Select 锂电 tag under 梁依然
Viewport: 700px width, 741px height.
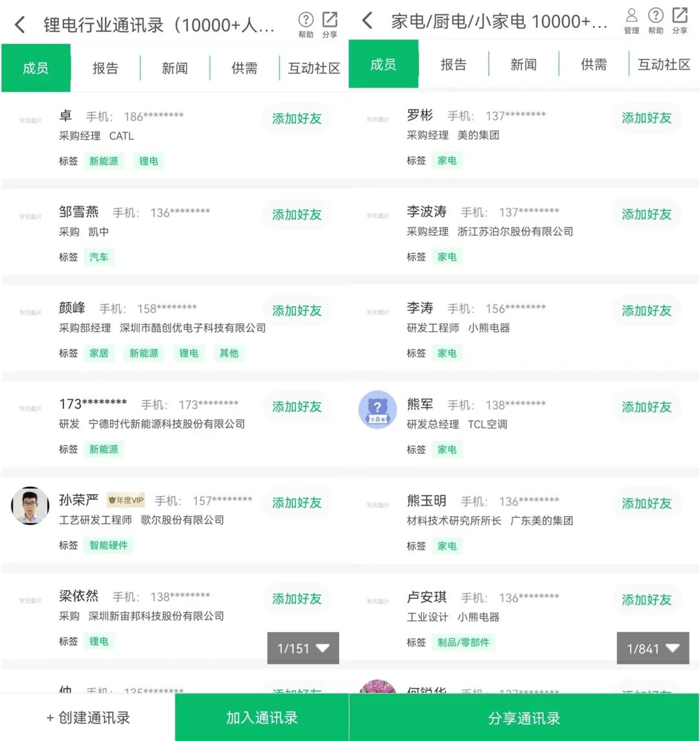(x=99, y=641)
